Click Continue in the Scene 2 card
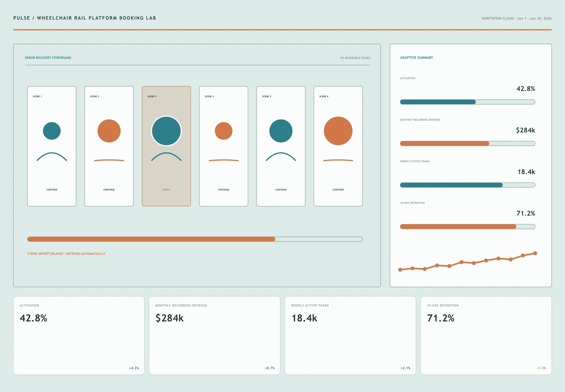 click(109, 190)
